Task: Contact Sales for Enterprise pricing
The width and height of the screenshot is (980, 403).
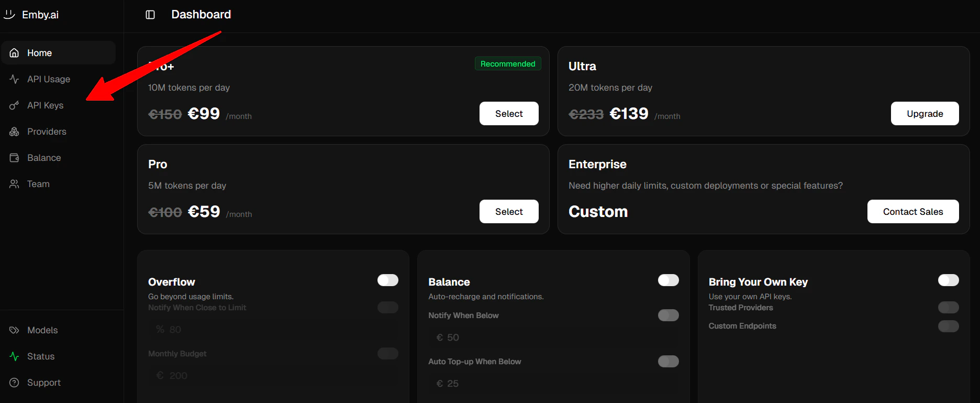Action: tap(912, 211)
